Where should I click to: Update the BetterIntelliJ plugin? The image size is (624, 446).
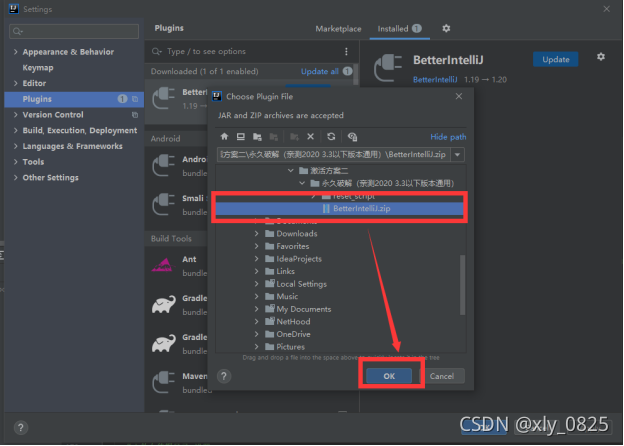(556, 59)
